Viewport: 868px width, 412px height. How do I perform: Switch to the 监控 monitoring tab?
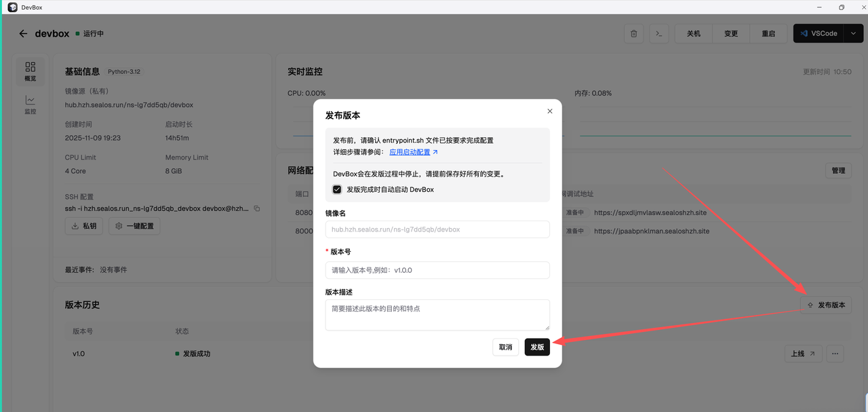click(30, 103)
